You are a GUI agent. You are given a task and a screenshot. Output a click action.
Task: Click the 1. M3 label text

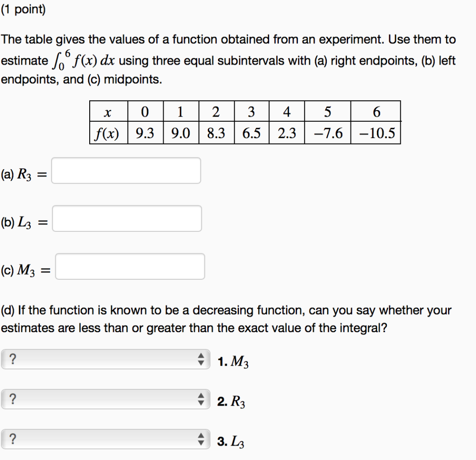coord(232,361)
